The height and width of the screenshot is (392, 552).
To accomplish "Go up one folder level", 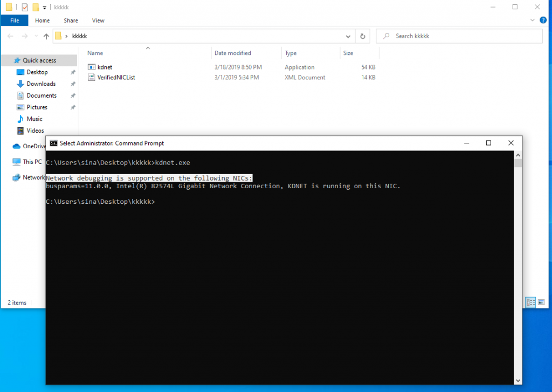I will (46, 36).
